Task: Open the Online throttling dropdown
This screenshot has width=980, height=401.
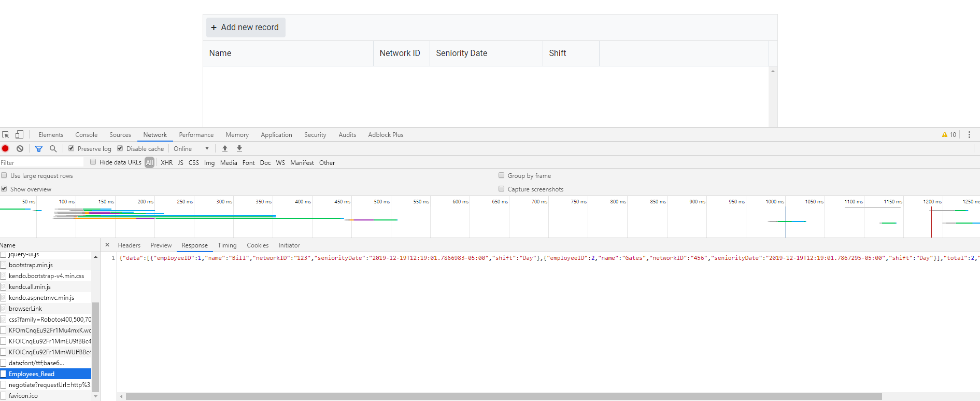Action: pyautogui.click(x=191, y=149)
